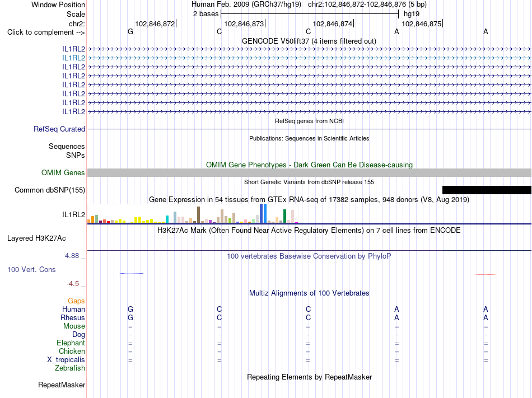Click base G in the Rhesus alignment row
The width and height of the screenshot is (532, 398).
(130, 317)
